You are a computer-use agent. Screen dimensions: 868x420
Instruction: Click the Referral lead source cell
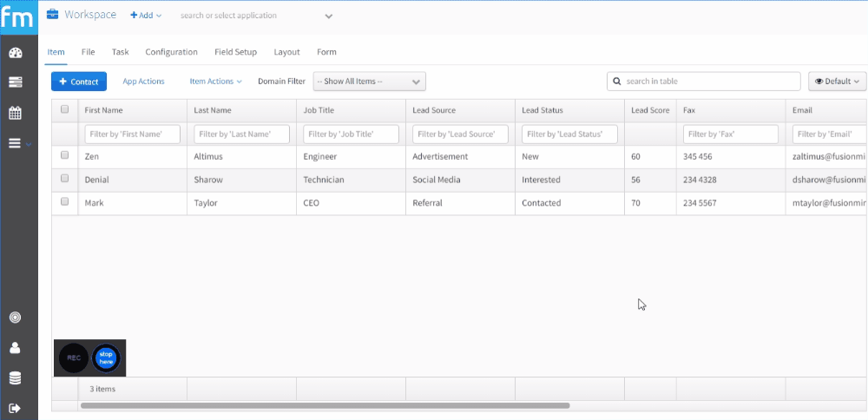point(461,203)
